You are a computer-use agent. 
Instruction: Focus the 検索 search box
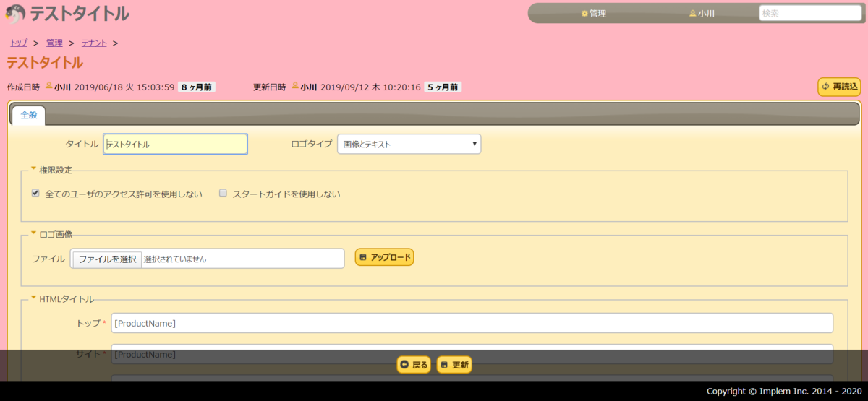(809, 13)
